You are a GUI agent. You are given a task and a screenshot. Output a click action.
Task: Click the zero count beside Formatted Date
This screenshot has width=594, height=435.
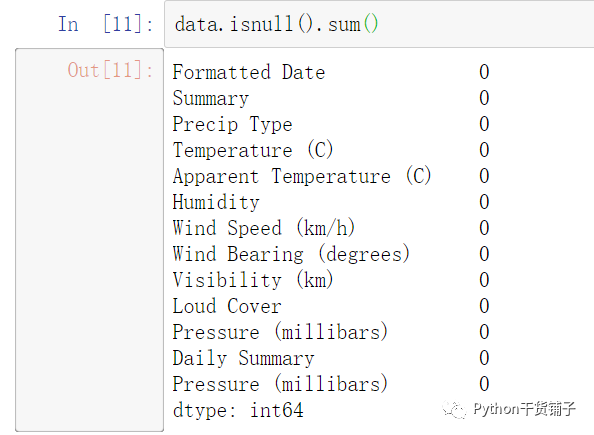(x=484, y=72)
